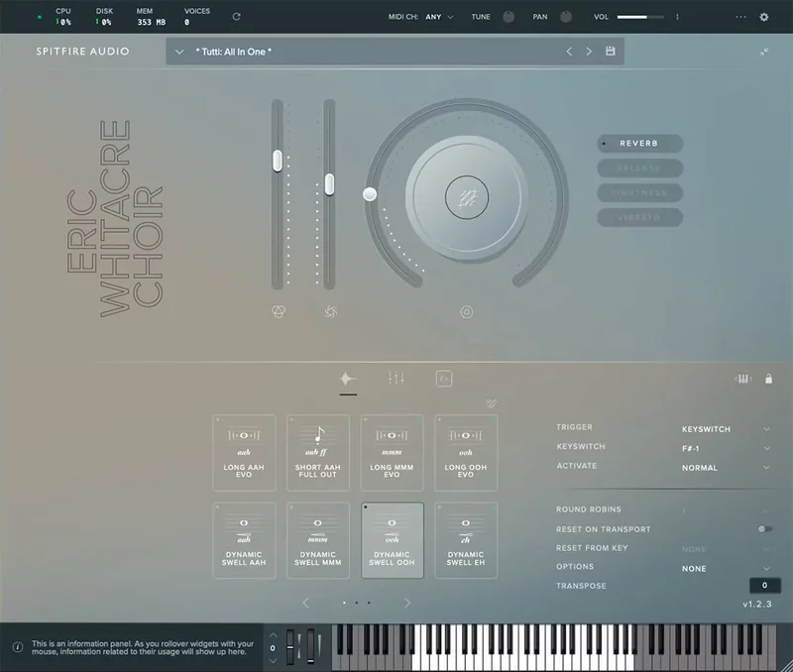Toggle the padlock lock icon
Viewport: 793px width, 672px height.
click(769, 379)
